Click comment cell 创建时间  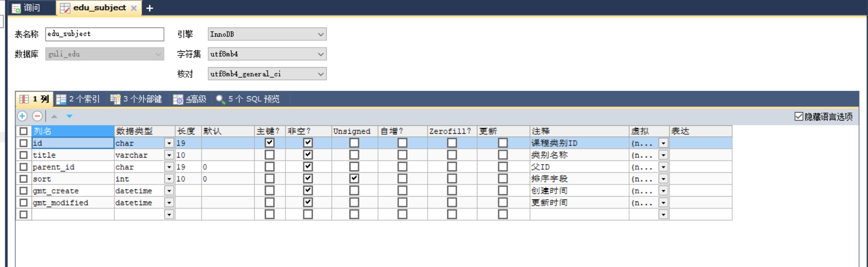pos(579,191)
